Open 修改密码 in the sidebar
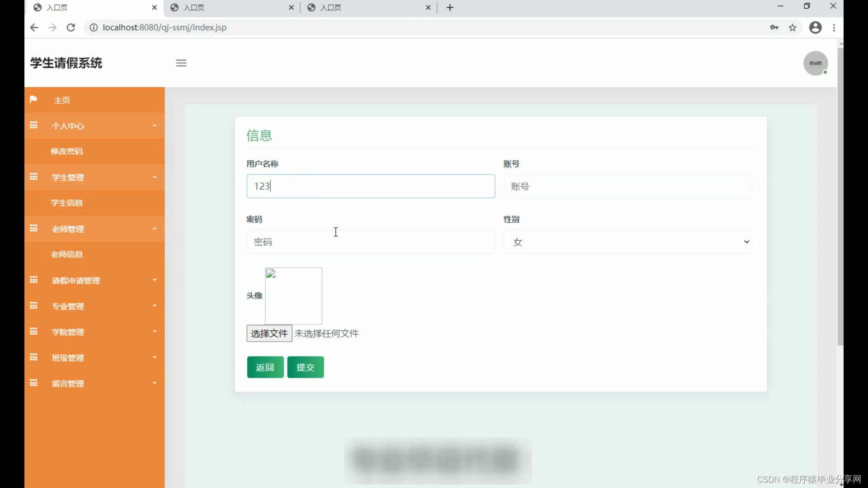The height and width of the screenshot is (488, 868). pyautogui.click(x=67, y=151)
